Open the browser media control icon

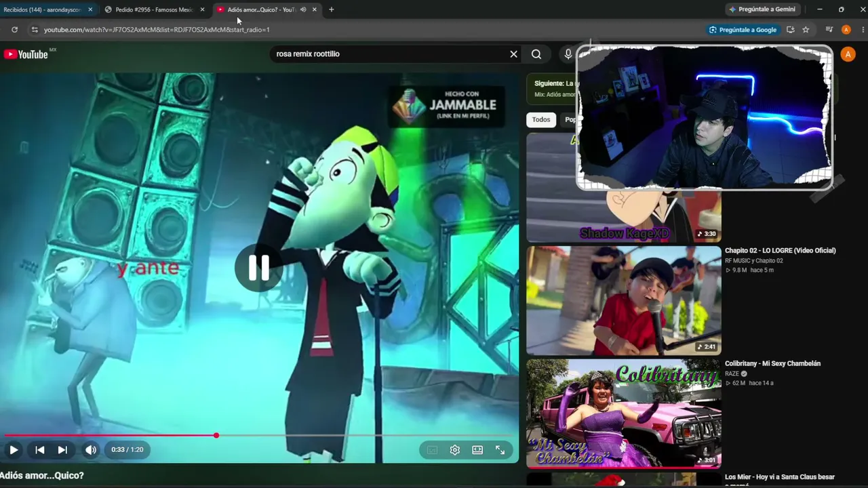click(x=829, y=30)
